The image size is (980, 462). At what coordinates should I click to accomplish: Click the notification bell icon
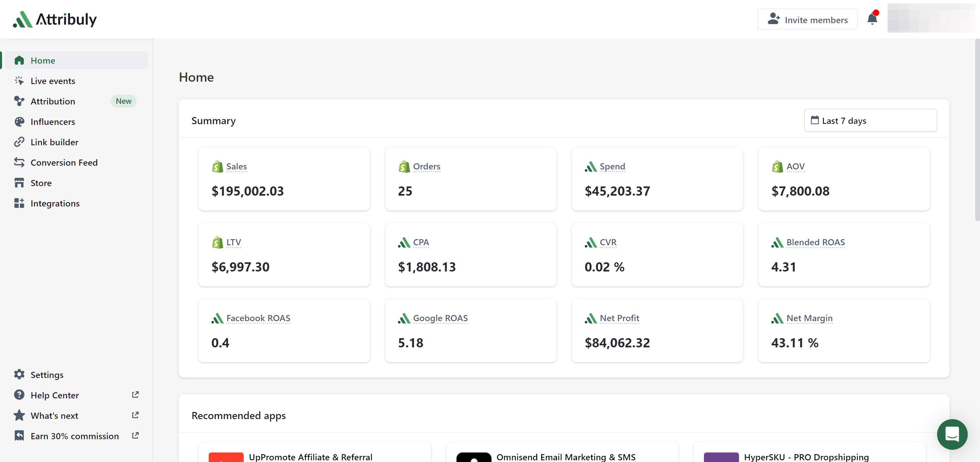point(872,19)
